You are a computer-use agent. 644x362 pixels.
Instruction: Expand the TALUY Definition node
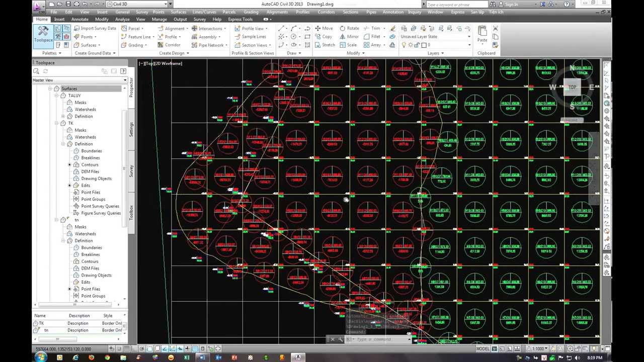63,116
